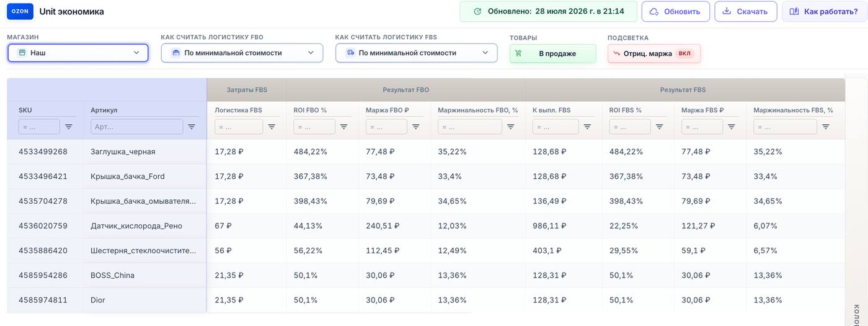The height and width of the screenshot is (326, 868).
Task: Focus the Логистика FBS filter input
Action: coord(239,127)
